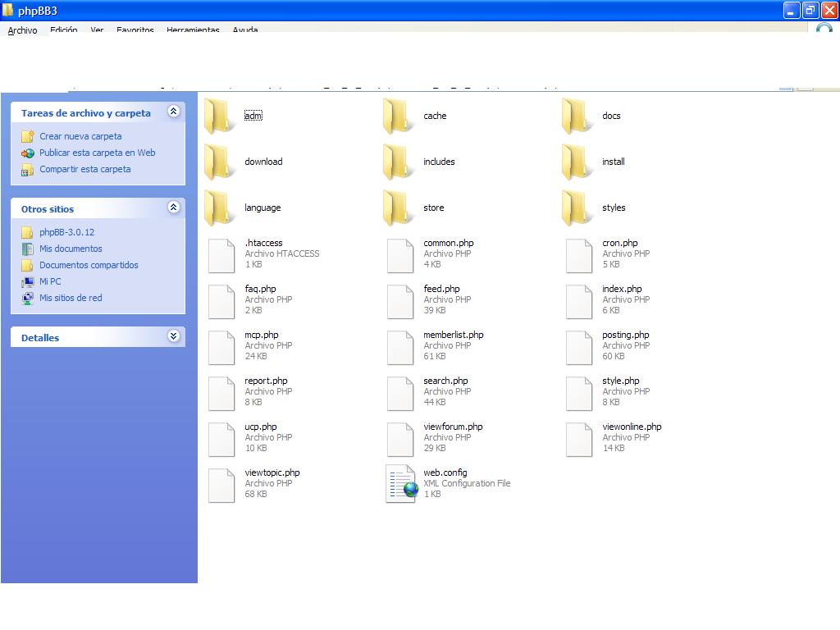Screen dimensions: 840x630
Task: Select the styles folder icon
Action: (578, 208)
